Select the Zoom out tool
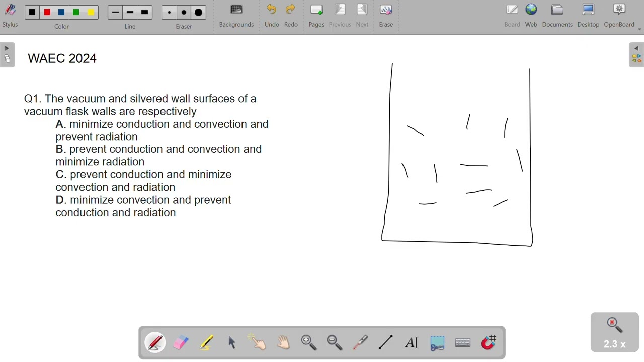This screenshot has height=362, width=644. click(335, 343)
